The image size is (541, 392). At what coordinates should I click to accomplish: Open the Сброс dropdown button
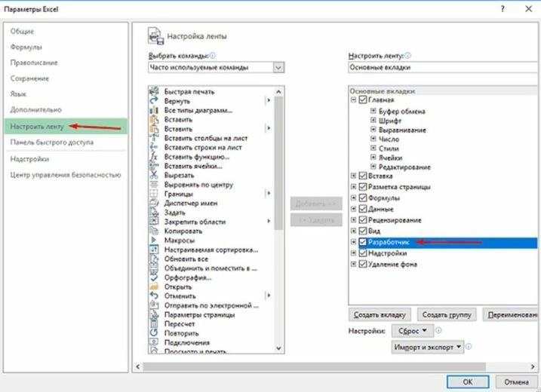click(x=412, y=331)
